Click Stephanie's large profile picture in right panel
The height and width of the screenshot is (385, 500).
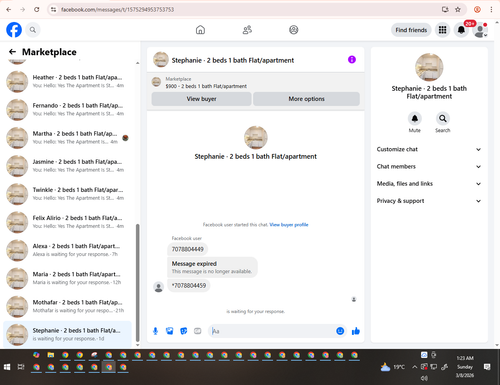pyautogui.click(x=429, y=67)
